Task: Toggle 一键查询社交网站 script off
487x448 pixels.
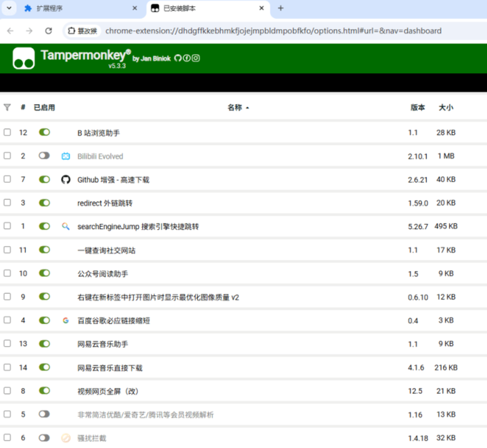Action: tap(45, 249)
